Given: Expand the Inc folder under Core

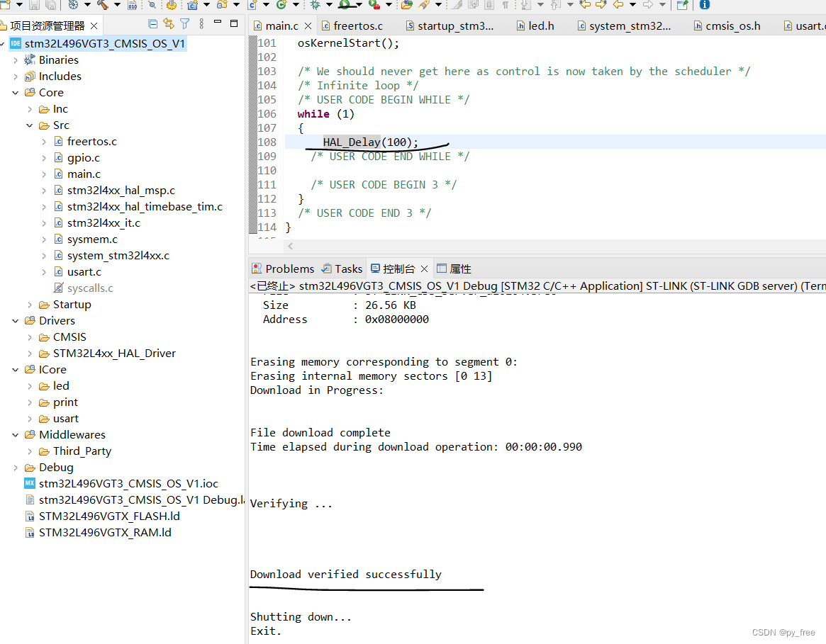Looking at the screenshot, I should pyautogui.click(x=30, y=109).
